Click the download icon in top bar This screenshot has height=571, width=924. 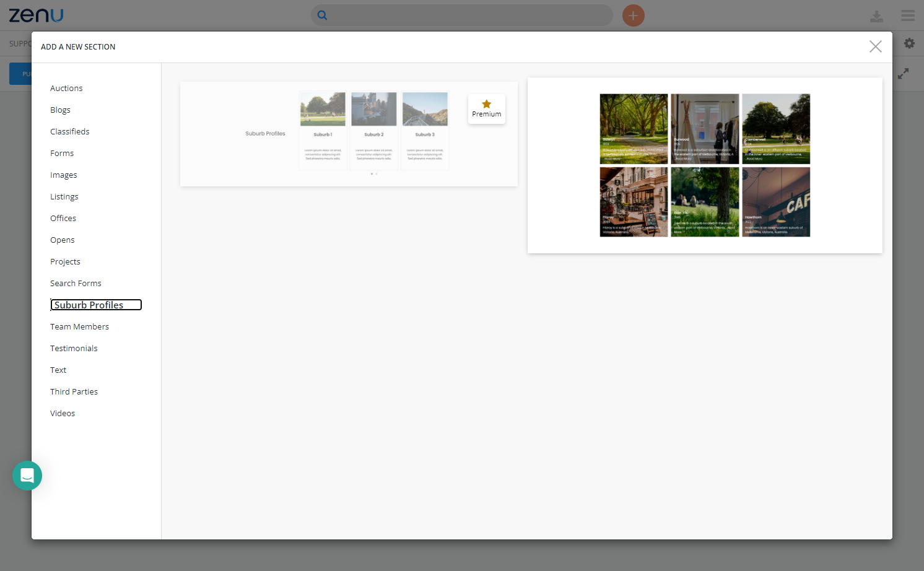tap(876, 16)
